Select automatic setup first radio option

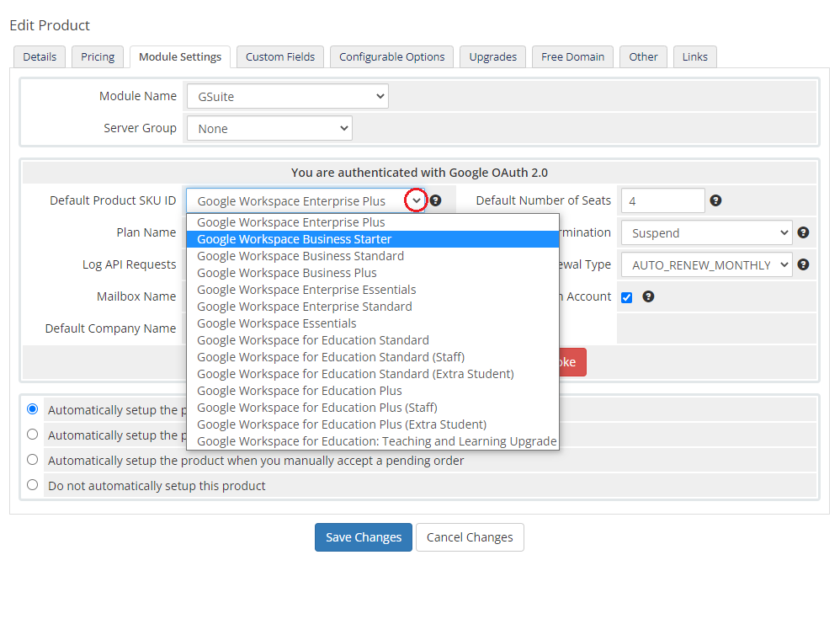(x=33, y=409)
